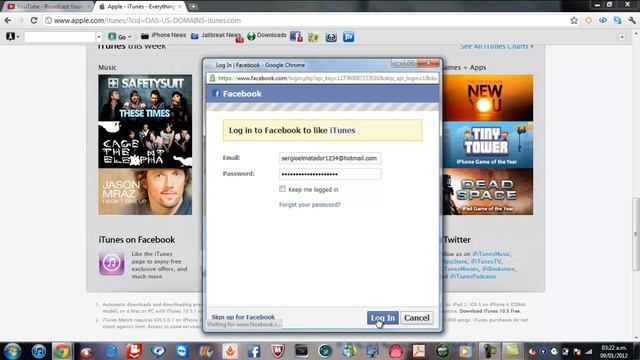The width and height of the screenshot is (640, 360).
Task: Click the green padlock in popup address bar
Action: pos(212,78)
